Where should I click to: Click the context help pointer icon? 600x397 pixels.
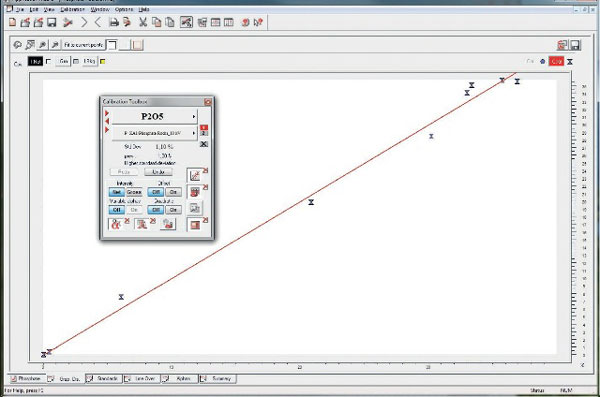click(258, 23)
